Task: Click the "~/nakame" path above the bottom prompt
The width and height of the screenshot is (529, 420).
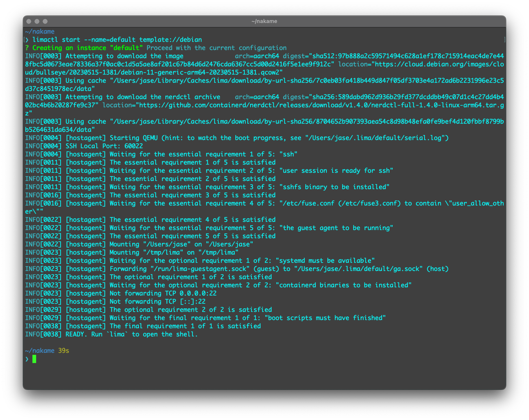Action: point(40,351)
